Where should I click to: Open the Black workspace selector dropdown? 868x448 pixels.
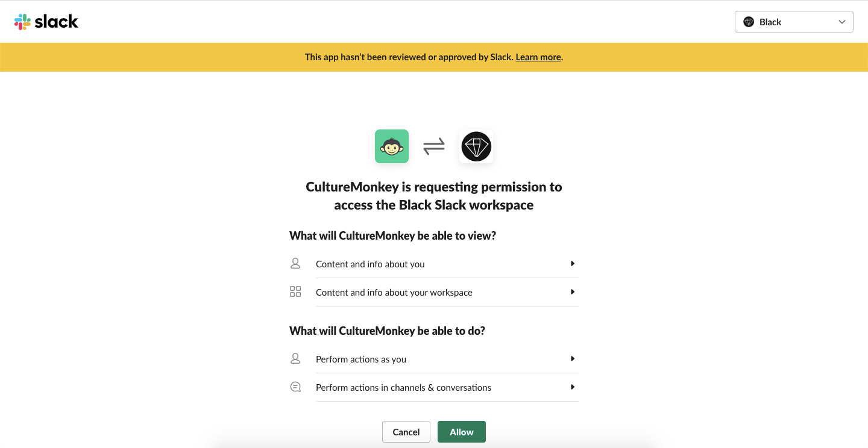[x=794, y=22]
